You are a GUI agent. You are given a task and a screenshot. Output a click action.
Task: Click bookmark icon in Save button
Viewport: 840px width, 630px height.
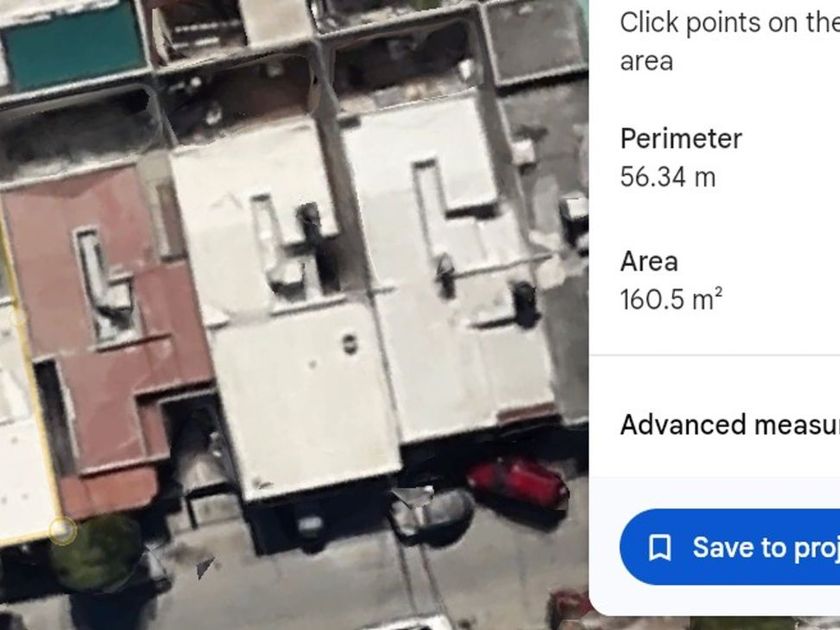(659, 548)
